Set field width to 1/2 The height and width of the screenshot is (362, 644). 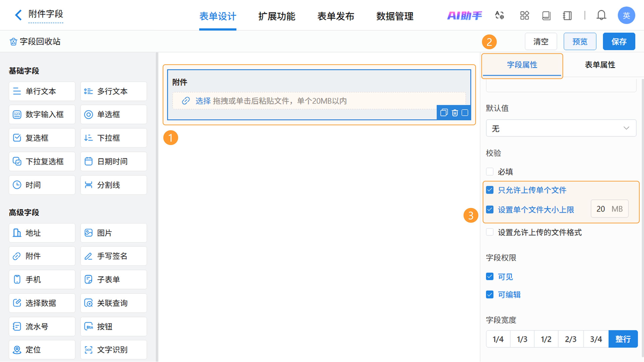pos(546,339)
